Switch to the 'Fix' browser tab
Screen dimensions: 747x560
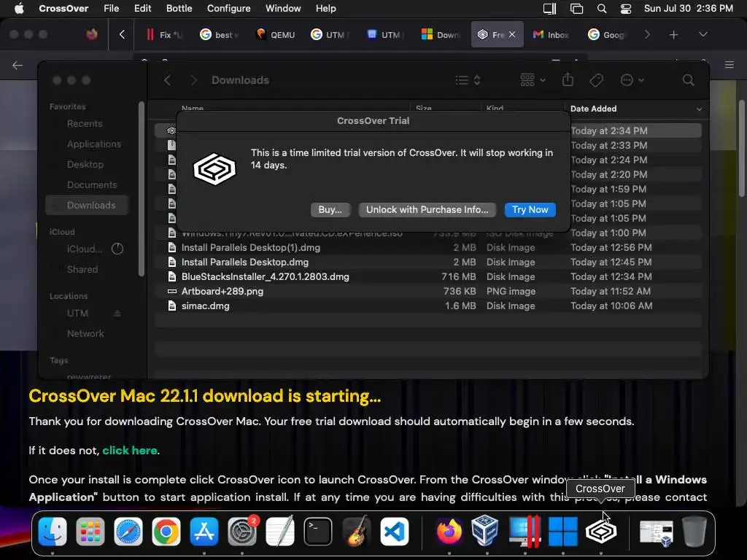coord(164,34)
